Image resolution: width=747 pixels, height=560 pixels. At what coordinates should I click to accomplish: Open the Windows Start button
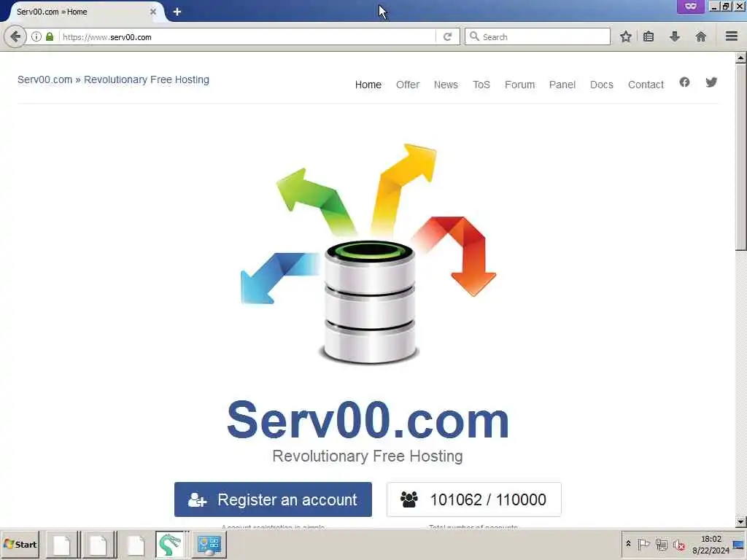click(x=20, y=544)
